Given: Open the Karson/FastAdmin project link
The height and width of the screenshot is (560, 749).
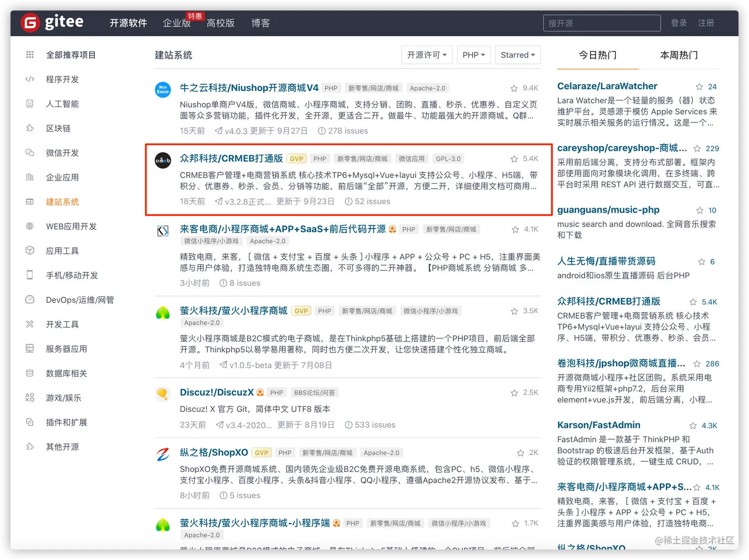Looking at the screenshot, I should [x=598, y=425].
